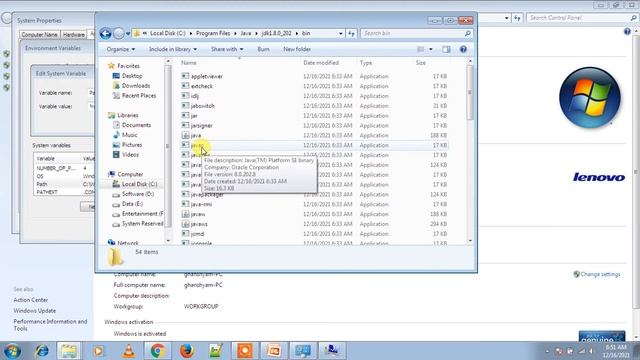640x360 pixels.
Task: Click Burn in the Explorer toolbar
Action: 263,49
